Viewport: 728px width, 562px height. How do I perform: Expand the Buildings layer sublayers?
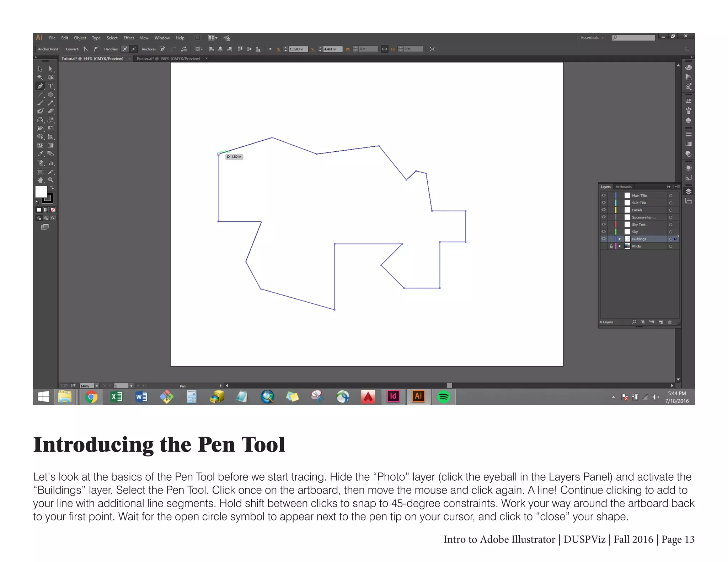tap(620, 239)
